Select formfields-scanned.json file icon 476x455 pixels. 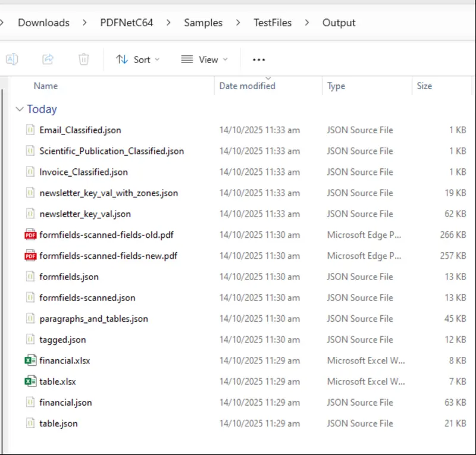[x=30, y=297]
